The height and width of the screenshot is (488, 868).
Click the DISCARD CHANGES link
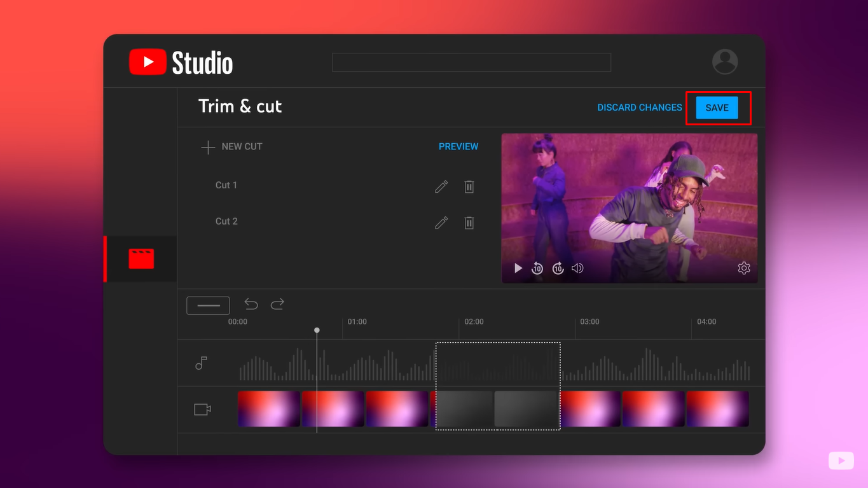[639, 108]
